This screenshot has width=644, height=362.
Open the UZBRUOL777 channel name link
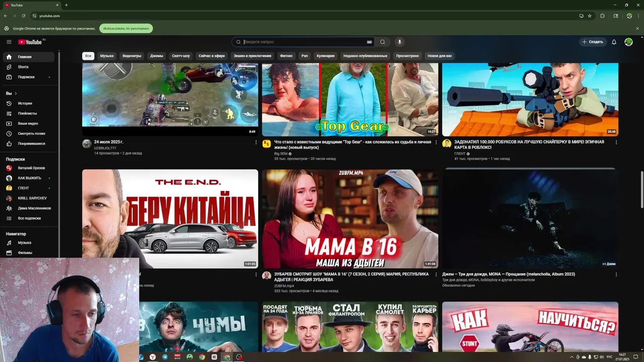tap(105, 148)
